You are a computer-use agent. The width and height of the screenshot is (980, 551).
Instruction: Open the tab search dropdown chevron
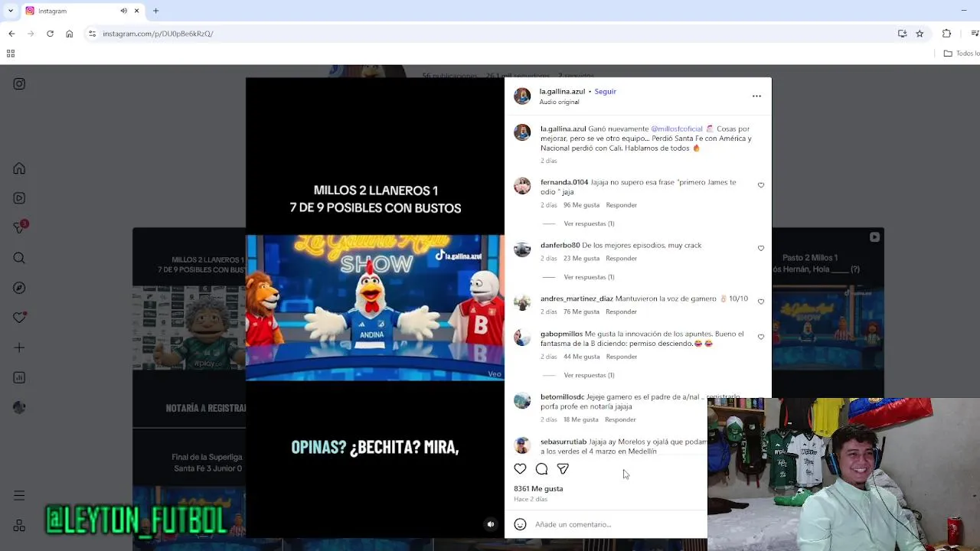[11, 11]
